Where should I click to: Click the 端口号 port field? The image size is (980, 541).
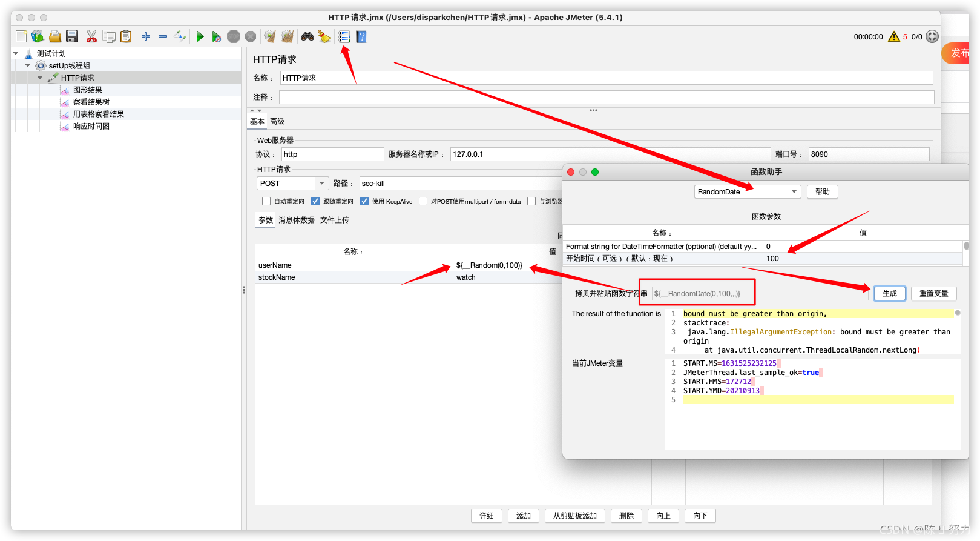coord(869,154)
